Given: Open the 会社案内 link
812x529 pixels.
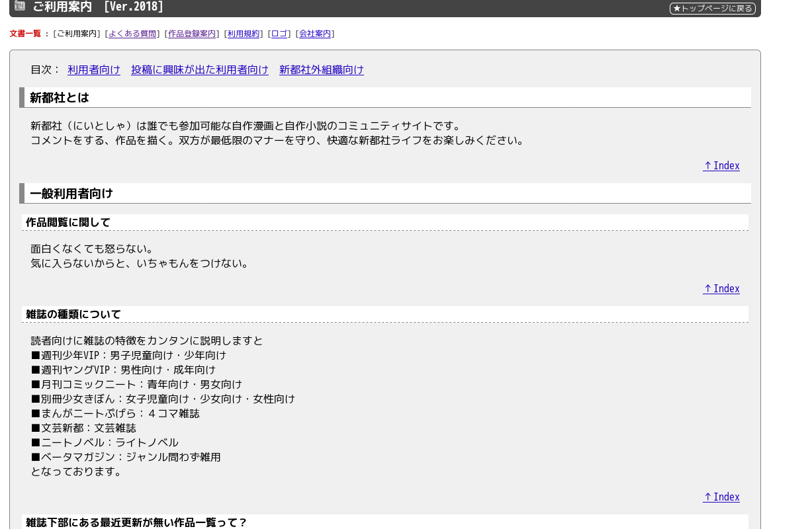Looking at the screenshot, I should pyautogui.click(x=315, y=34).
